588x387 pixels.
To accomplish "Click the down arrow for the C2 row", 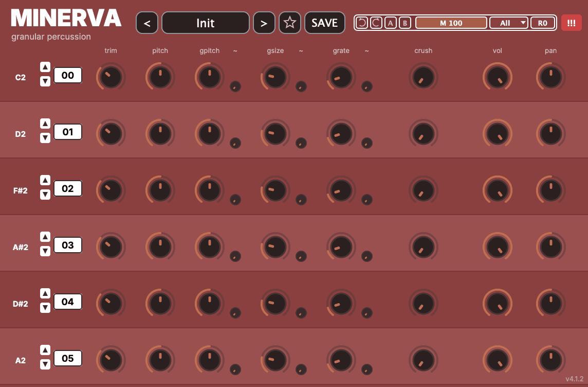I will (x=45, y=81).
